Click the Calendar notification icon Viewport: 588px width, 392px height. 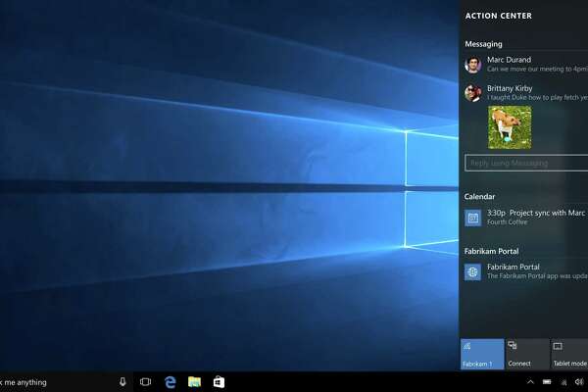(473, 218)
